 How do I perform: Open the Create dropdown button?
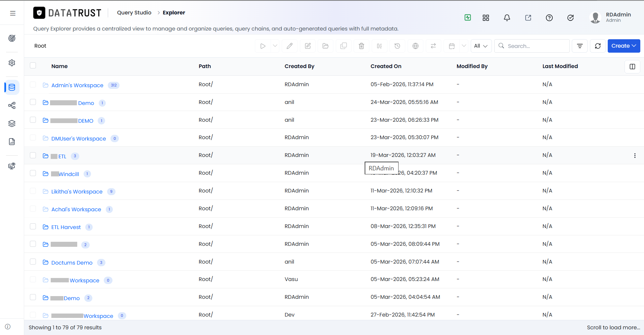click(624, 46)
